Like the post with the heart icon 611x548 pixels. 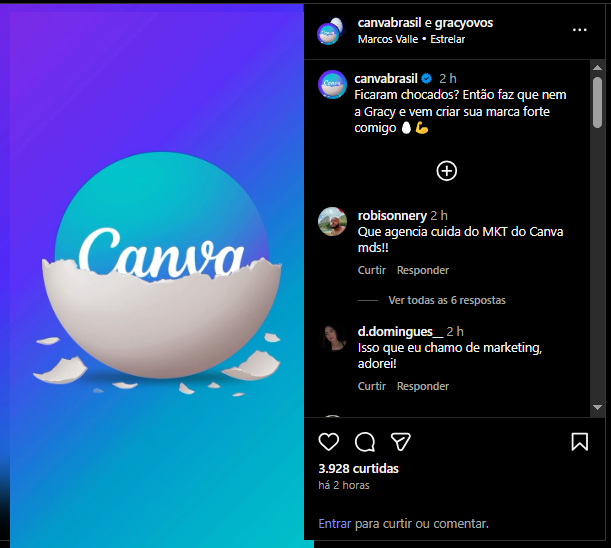[328, 442]
